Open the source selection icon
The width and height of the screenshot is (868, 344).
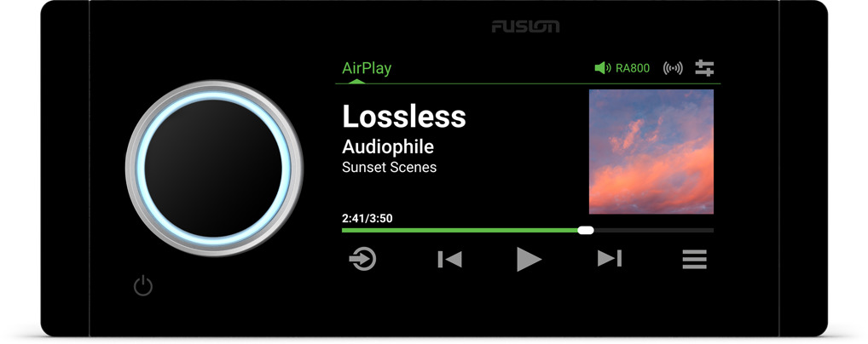[x=362, y=259]
